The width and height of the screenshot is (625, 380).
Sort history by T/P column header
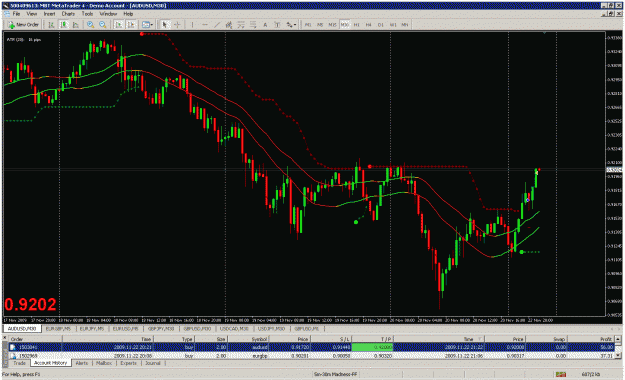click(x=373, y=339)
